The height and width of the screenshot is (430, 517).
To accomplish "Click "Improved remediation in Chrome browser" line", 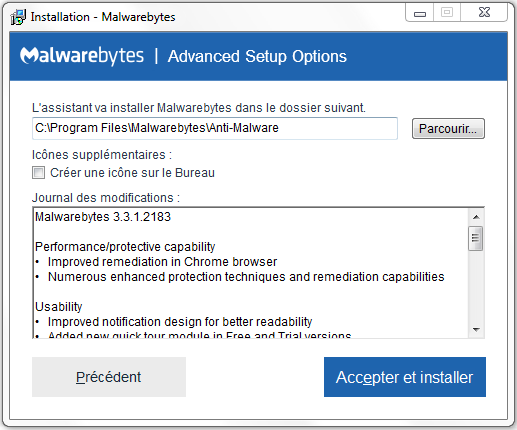I will (x=162, y=262).
